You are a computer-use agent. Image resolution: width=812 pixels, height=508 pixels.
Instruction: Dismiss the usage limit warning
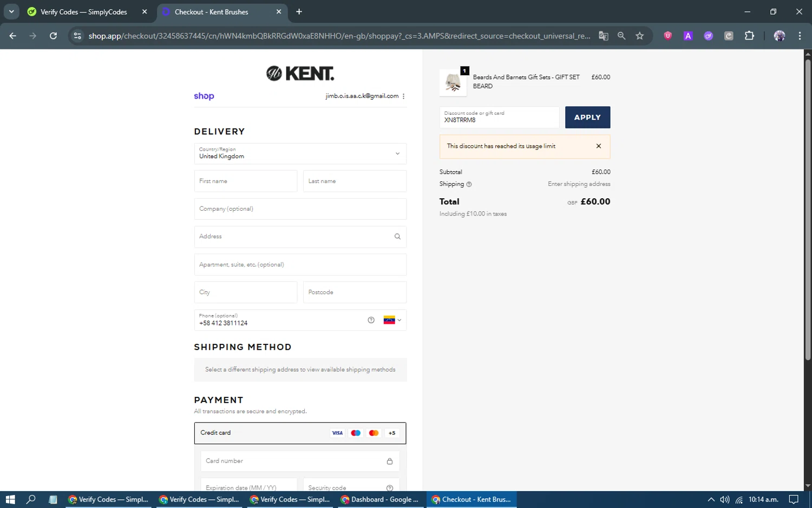pos(599,146)
